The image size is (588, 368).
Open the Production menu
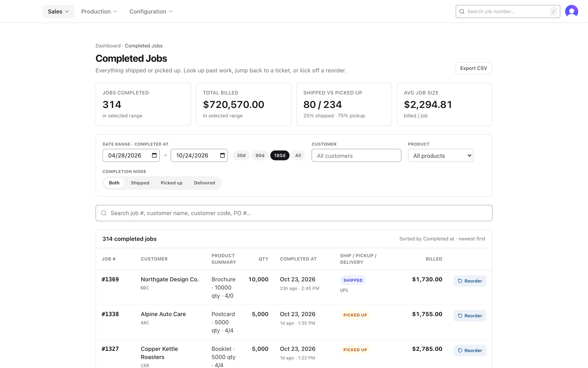99,11
